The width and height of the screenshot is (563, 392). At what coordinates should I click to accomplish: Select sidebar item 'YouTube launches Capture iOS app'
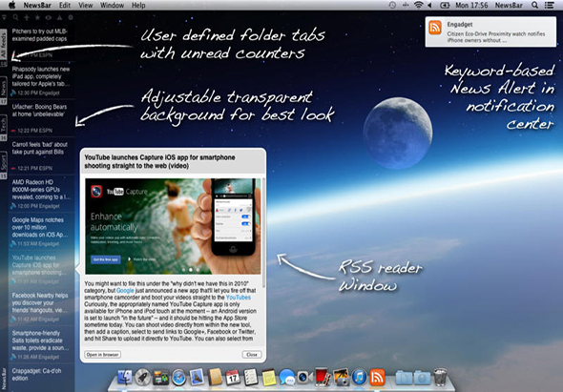pyautogui.click(x=39, y=265)
